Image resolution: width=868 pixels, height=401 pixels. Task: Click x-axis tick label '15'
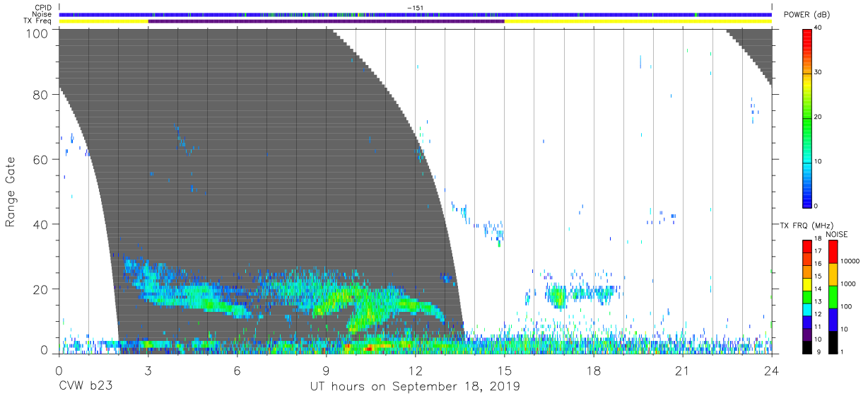tap(504, 370)
